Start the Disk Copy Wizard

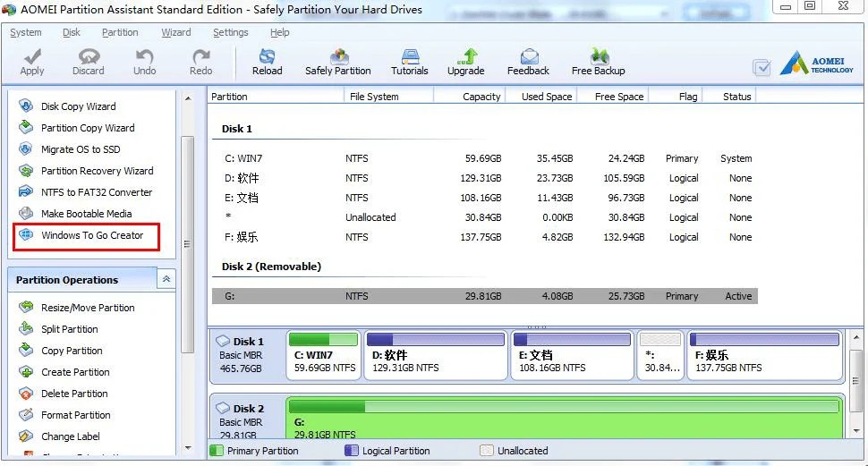coord(78,106)
